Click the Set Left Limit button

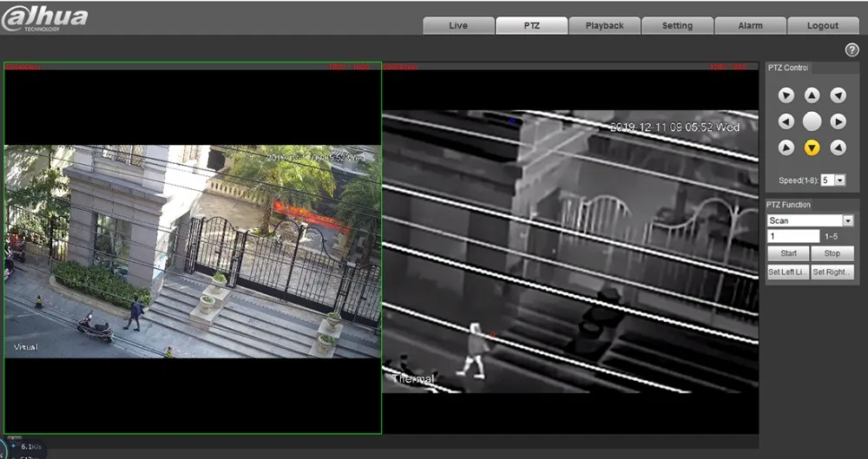[x=788, y=272]
